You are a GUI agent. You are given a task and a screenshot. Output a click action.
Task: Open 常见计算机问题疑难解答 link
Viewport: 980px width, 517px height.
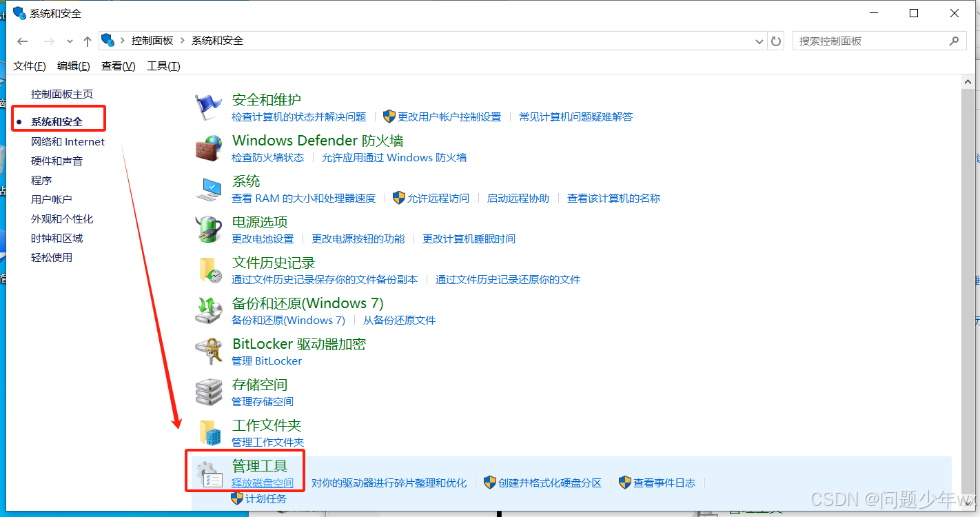pos(576,117)
